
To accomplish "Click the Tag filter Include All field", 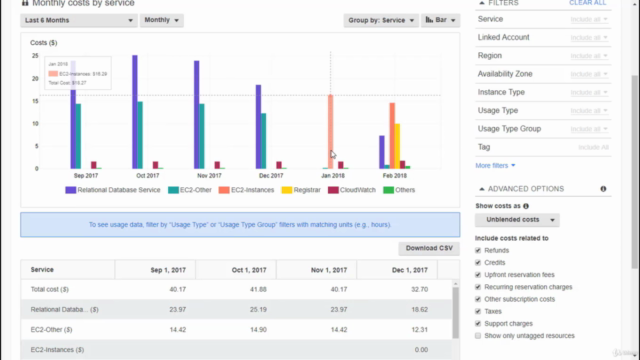I will (593, 147).
